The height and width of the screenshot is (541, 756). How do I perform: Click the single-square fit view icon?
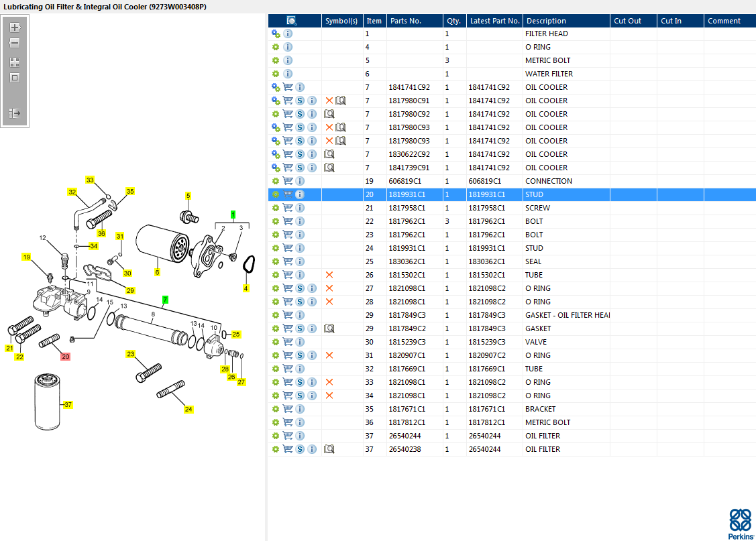coord(15,78)
